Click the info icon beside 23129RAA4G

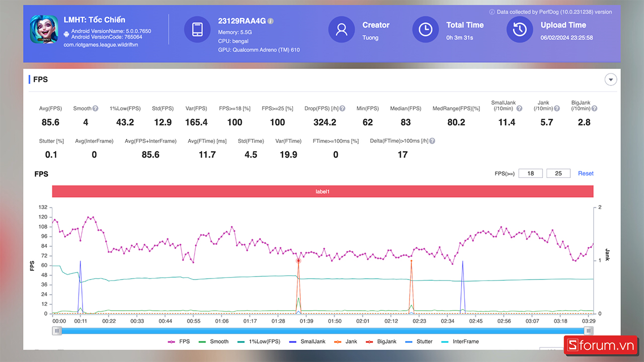tap(271, 21)
